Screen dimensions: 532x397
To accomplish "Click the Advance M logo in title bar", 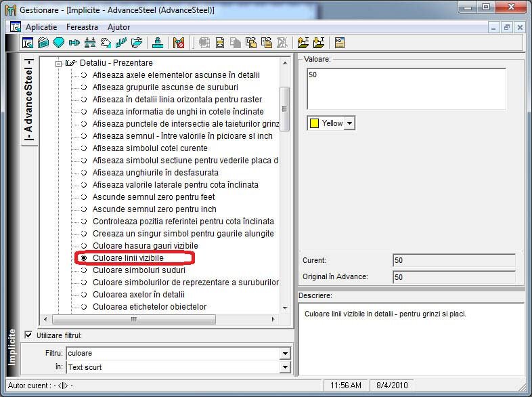I will coord(11,10).
